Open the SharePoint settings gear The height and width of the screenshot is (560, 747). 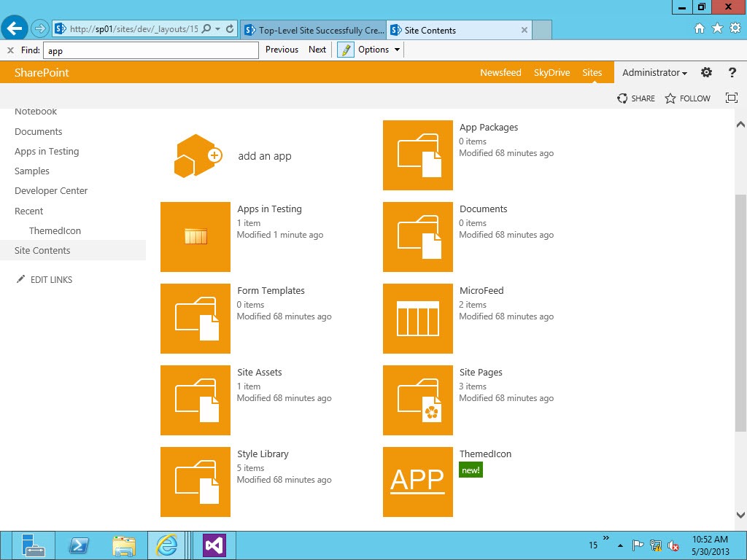click(705, 72)
